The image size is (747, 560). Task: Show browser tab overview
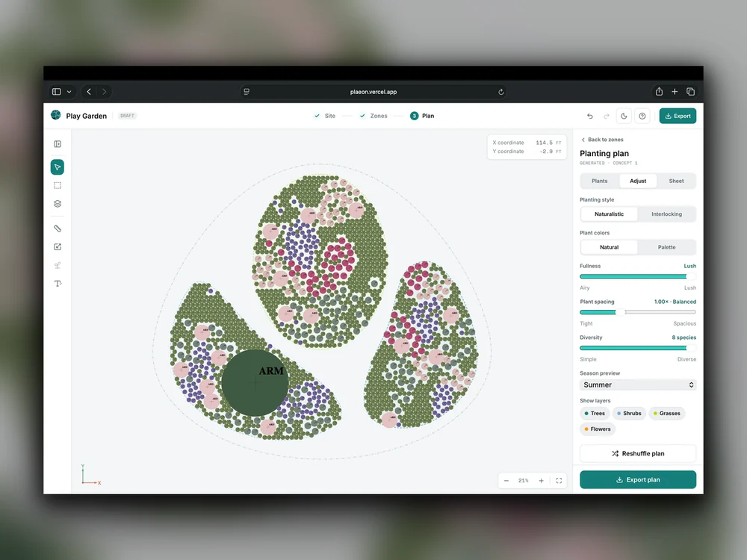[x=690, y=91]
